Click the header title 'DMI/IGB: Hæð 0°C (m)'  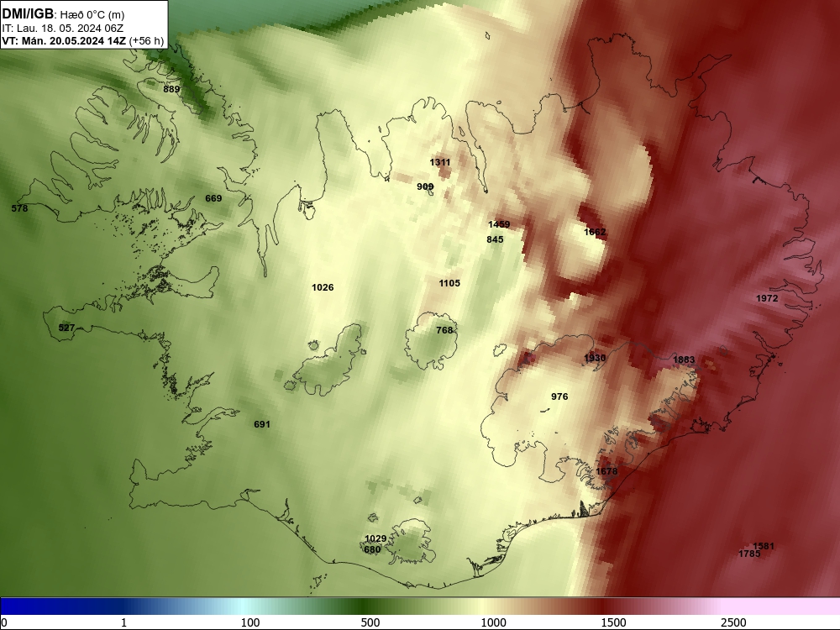pos(63,14)
